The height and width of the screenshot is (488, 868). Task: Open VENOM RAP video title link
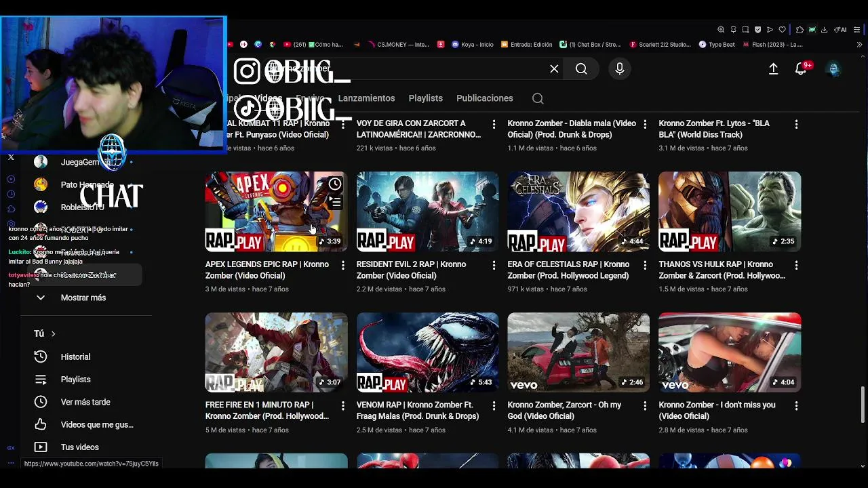(x=418, y=410)
